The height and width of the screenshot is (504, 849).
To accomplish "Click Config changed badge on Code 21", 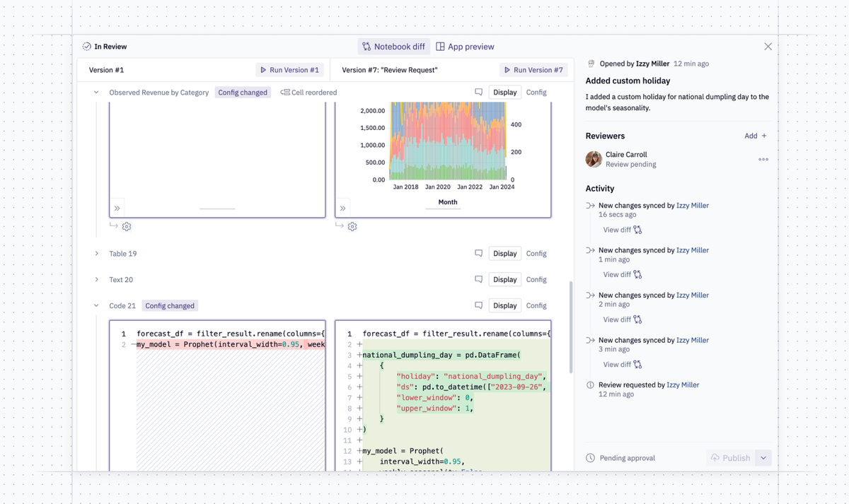I will tap(170, 306).
